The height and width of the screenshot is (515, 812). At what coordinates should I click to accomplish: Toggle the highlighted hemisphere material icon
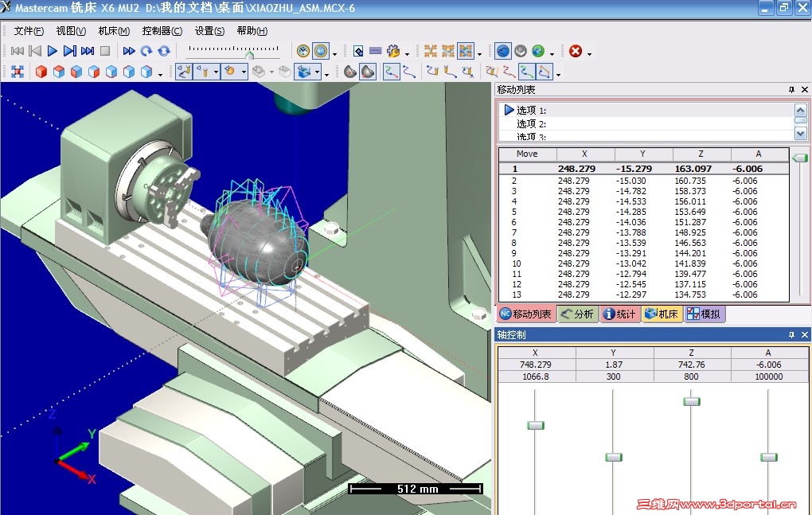pyautogui.click(x=368, y=72)
